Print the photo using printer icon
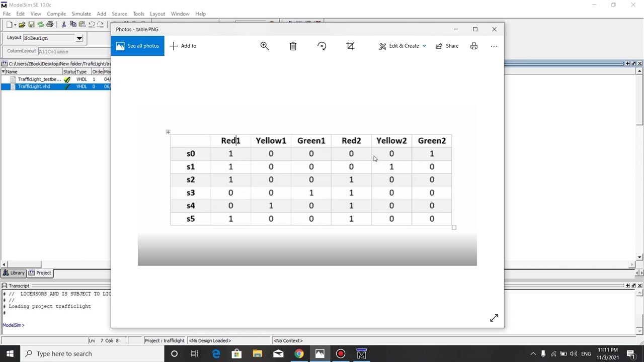 click(474, 46)
